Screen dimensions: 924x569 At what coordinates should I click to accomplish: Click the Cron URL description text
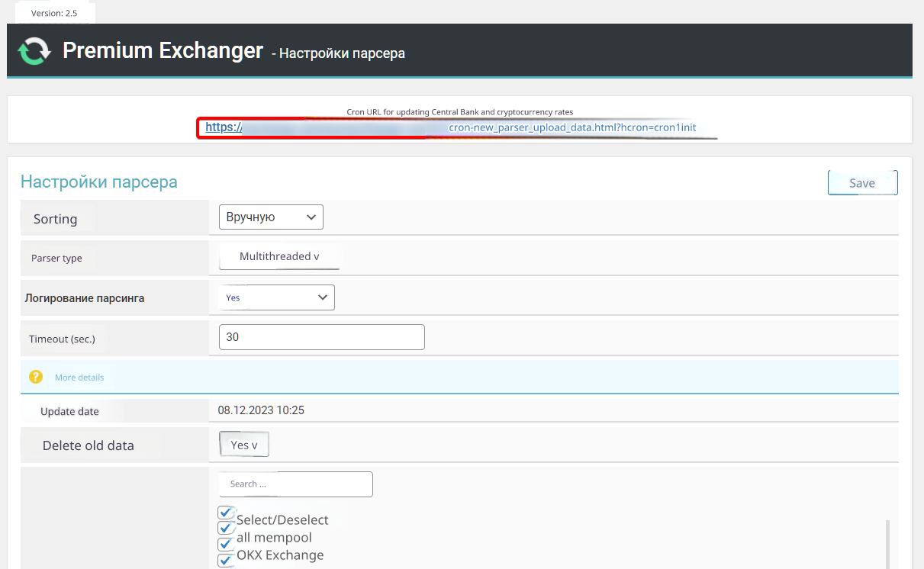point(459,112)
